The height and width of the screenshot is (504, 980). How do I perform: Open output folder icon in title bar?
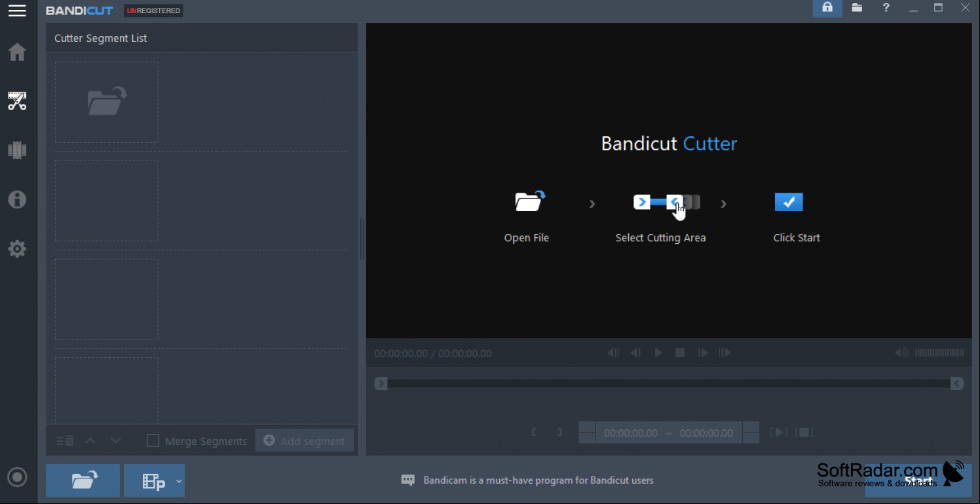(857, 8)
